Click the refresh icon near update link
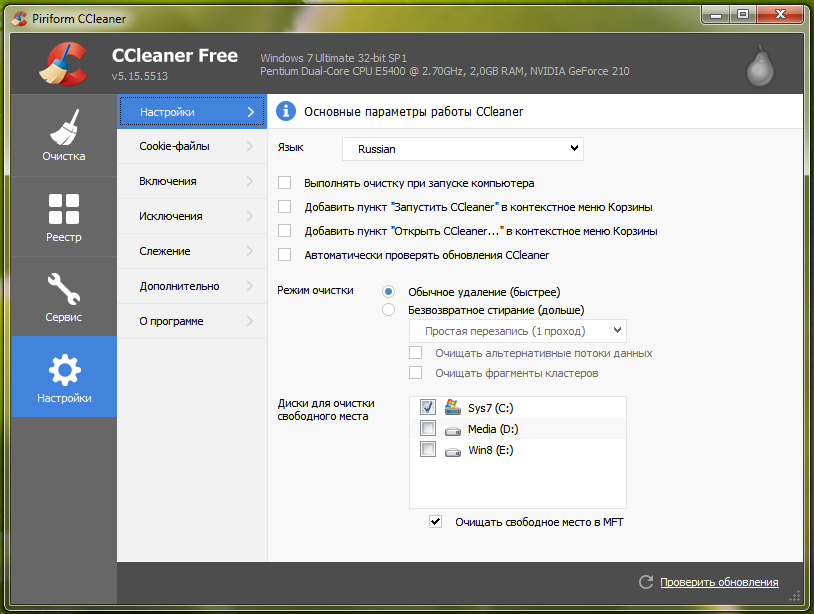 click(646, 582)
